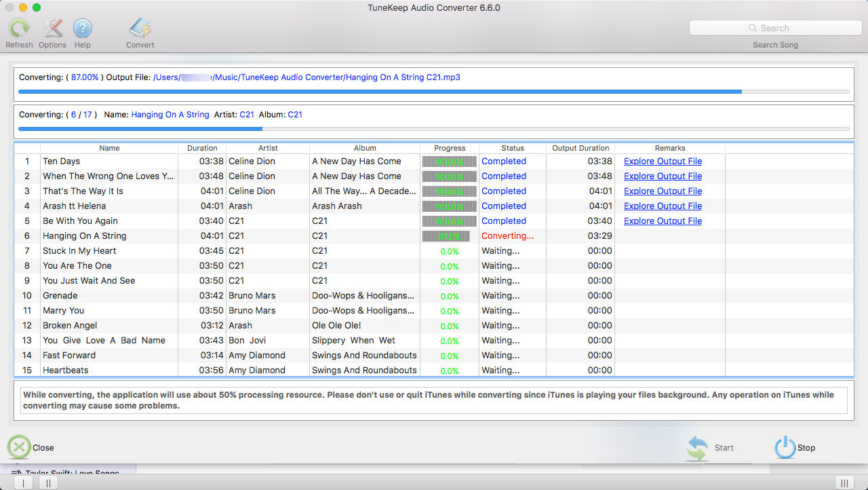Open the Help toolbar icon
Screen dimensions: 868x490
tap(83, 28)
